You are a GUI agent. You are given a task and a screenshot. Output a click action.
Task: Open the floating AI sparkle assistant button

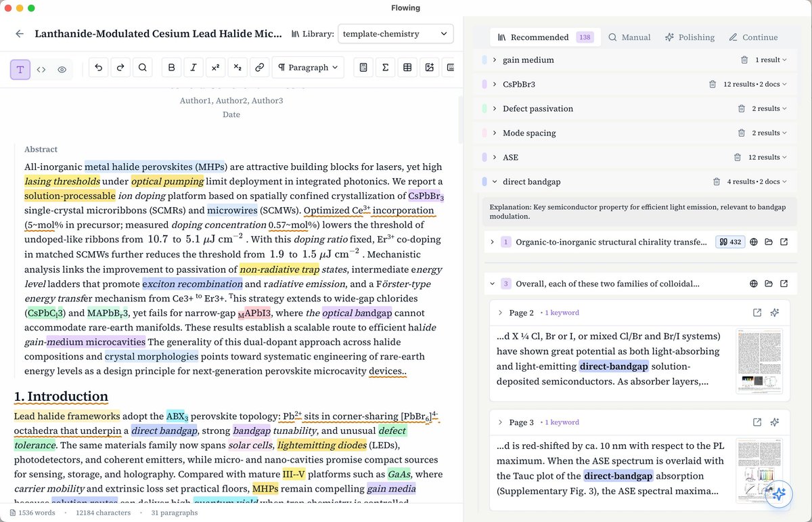tap(779, 494)
